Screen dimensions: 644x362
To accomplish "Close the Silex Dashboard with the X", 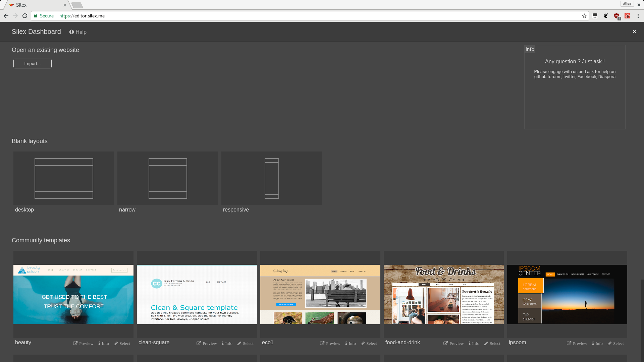I will click(634, 32).
